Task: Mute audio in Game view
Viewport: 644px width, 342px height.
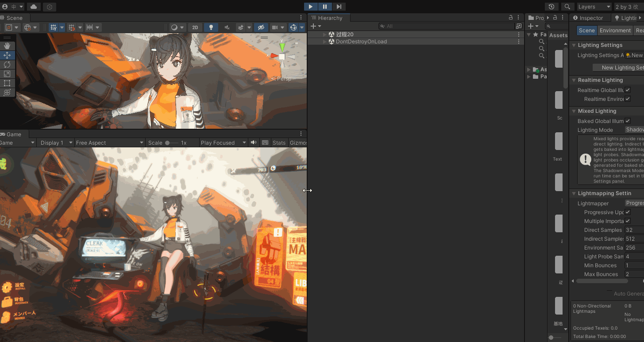Action: tap(254, 142)
